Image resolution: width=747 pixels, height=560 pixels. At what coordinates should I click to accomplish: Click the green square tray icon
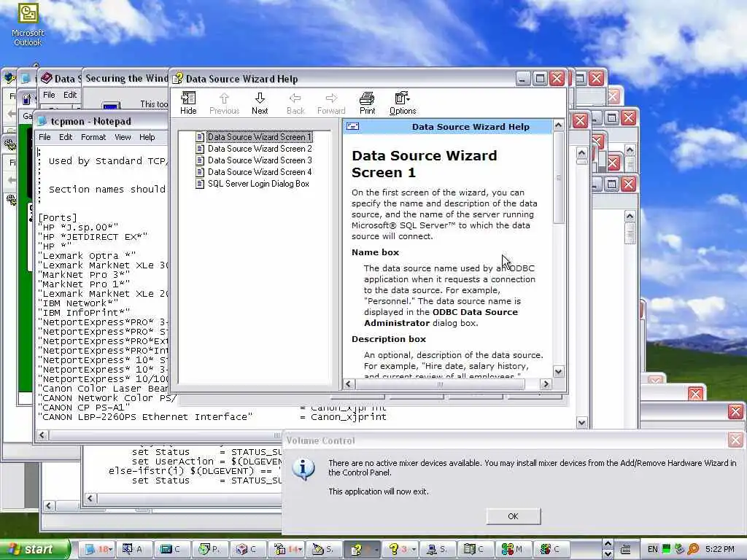(x=667, y=549)
